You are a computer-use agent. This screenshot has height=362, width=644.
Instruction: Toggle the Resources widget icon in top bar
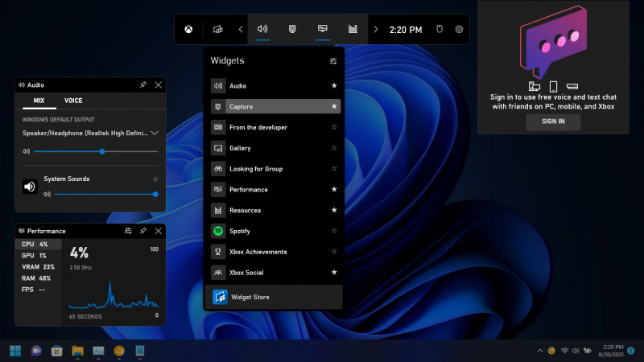point(353,29)
